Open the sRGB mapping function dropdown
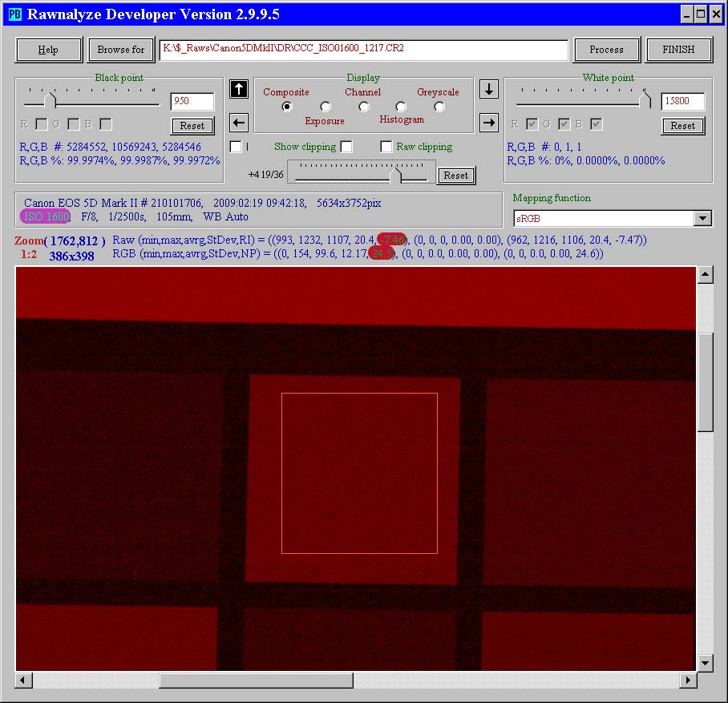728x703 pixels. pyautogui.click(x=702, y=218)
